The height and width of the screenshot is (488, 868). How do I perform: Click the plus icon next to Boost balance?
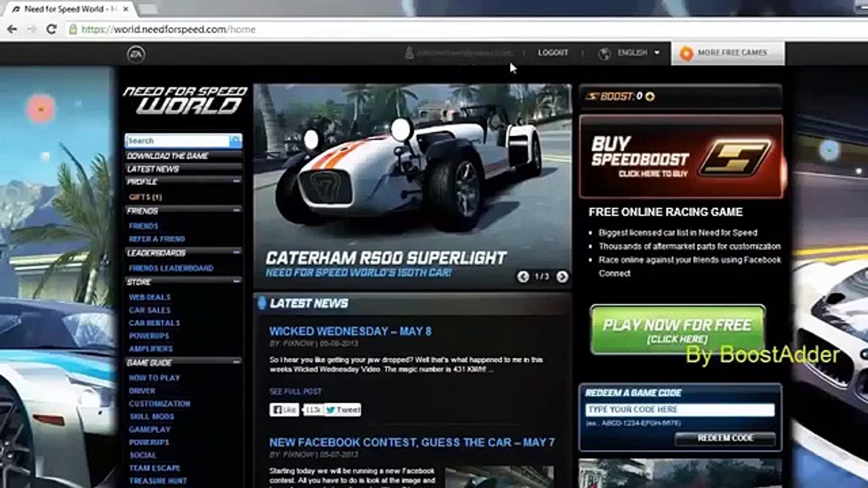(650, 97)
